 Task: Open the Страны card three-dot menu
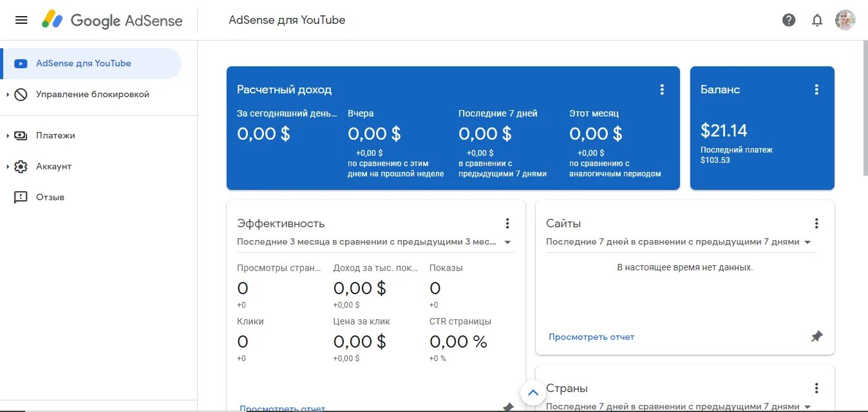[x=816, y=388]
